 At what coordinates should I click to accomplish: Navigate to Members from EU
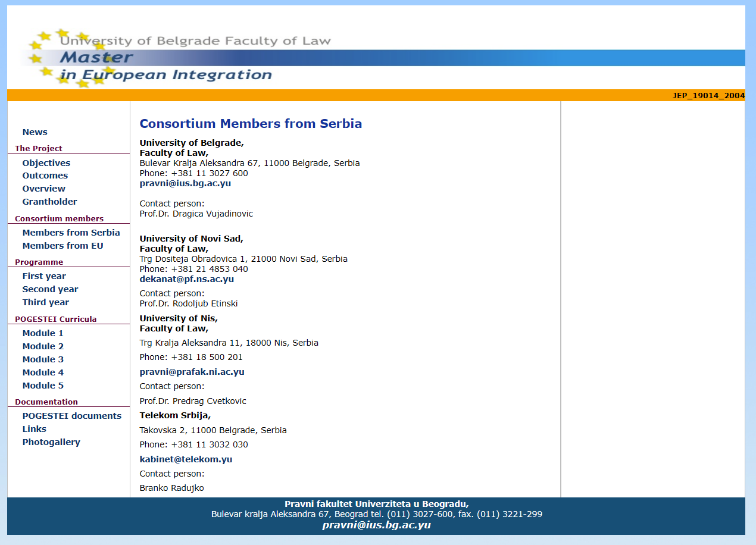click(x=63, y=246)
